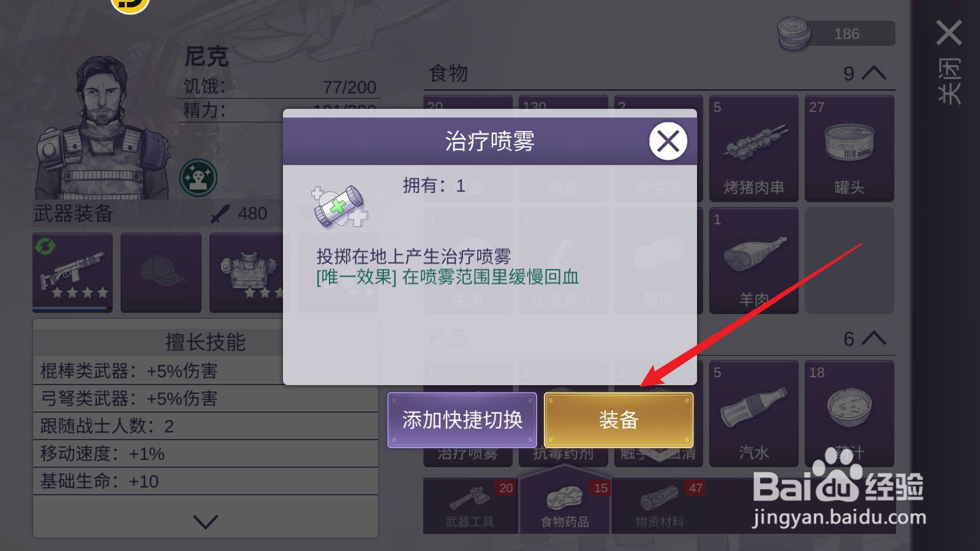Select the 罐头 canned food item
Image resolution: width=980 pixels, height=551 pixels.
point(850,148)
